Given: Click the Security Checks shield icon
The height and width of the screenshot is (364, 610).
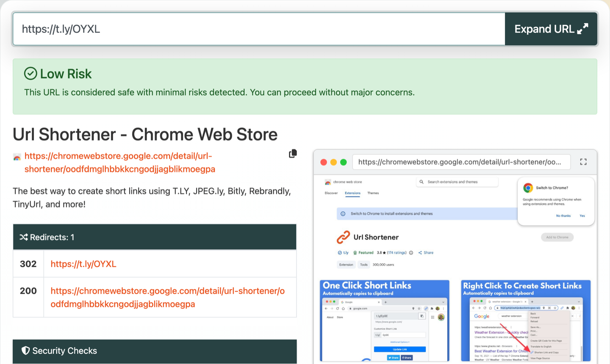Looking at the screenshot, I should [x=26, y=350].
